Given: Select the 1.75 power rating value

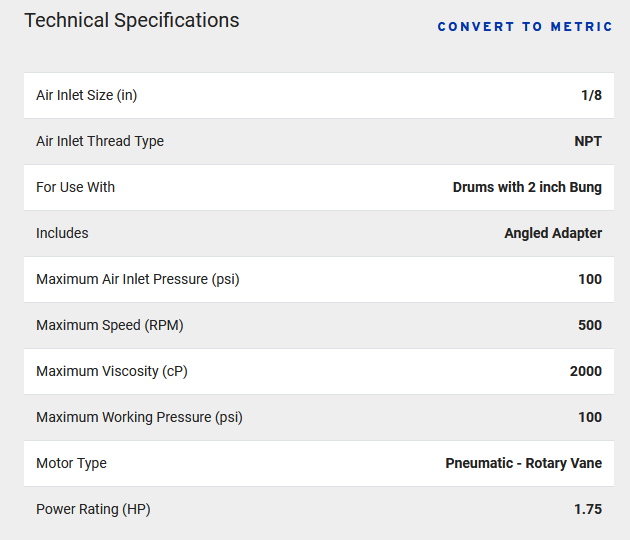Looking at the screenshot, I should pyautogui.click(x=588, y=509).
